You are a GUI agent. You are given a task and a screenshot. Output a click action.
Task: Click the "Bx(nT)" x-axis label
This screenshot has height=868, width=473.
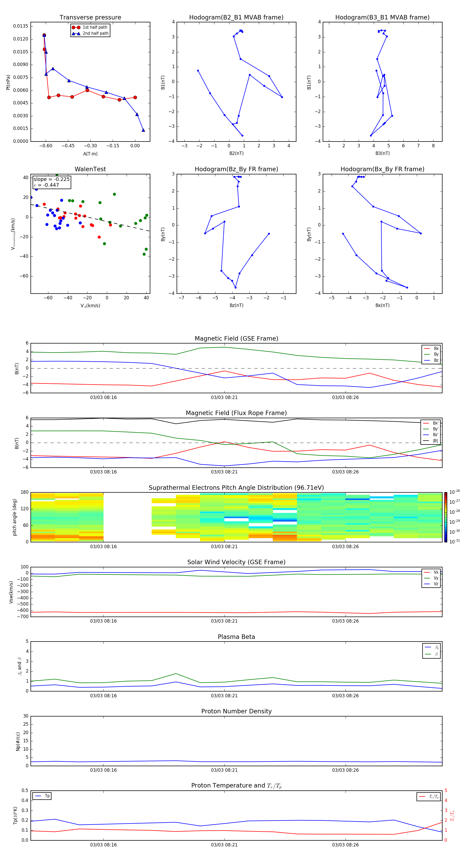[x=382, y=305]
